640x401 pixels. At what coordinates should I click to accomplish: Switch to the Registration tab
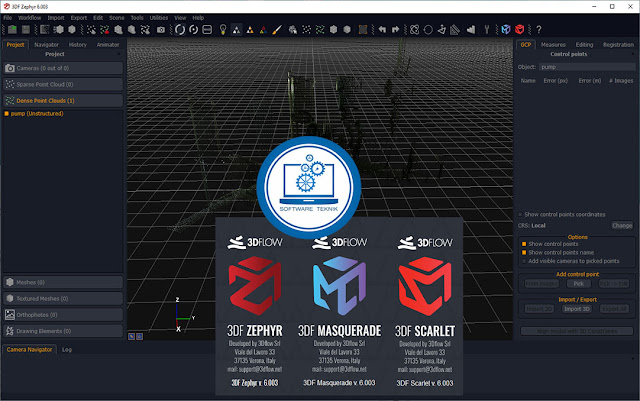pyautogui.click(x=618, y=45)
